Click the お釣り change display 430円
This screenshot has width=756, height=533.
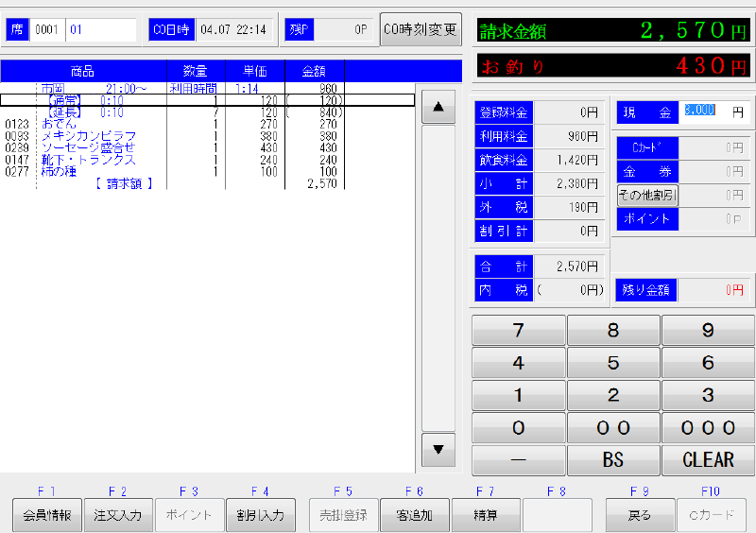pyautogui.click(x=613, y=65)
